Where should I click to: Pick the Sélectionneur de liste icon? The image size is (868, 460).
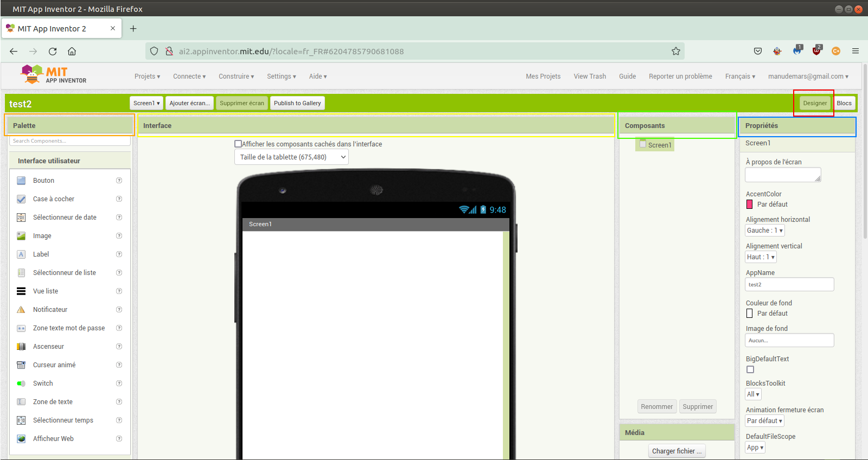pyautogui.click(x=21, y=273)
